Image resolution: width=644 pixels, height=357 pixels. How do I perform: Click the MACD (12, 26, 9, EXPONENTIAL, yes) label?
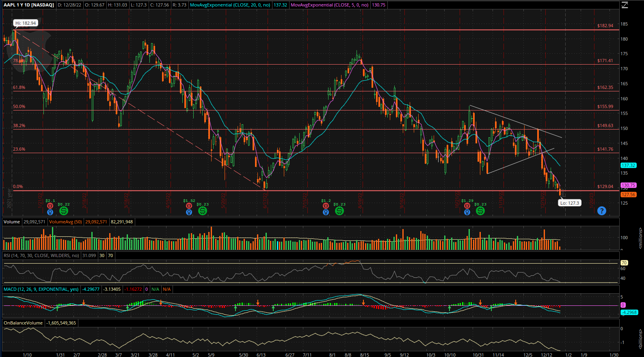point(41,289)
